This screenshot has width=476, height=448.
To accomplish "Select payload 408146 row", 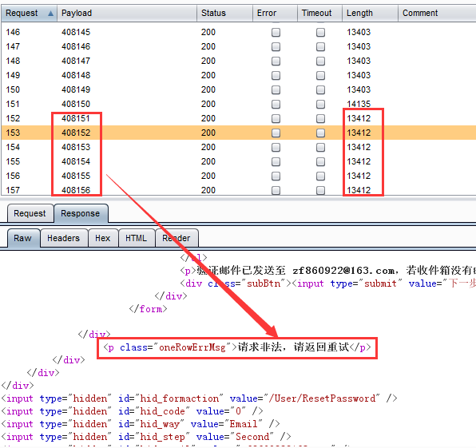I will (239, 46).
